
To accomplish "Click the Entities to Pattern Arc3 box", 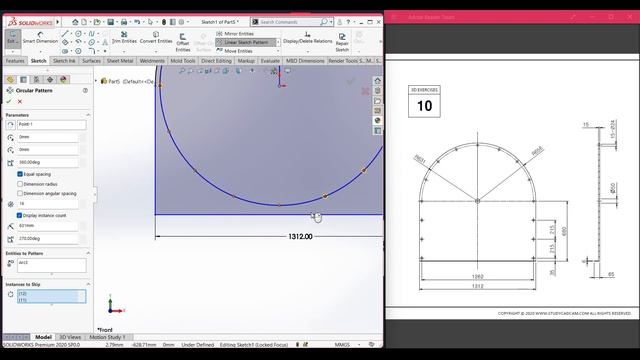I will (x=51, y=265).
